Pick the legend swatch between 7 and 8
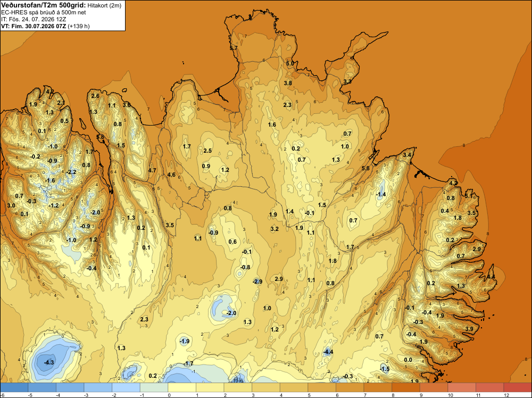Image resolution: width=532 pixels, height=398 pixels. [x=378, y=387]
